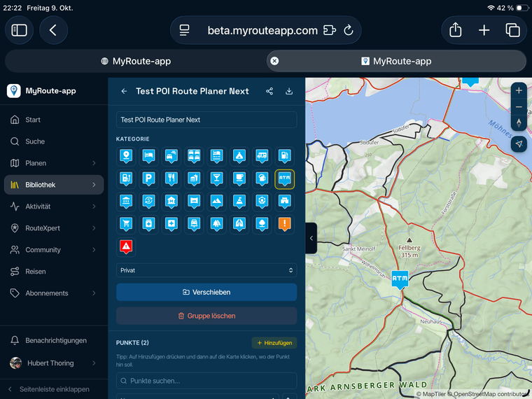Select the red warning triangle category

(126, 246)
